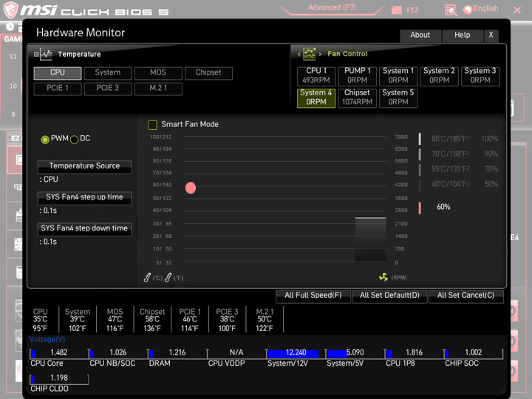Screen dimensions: 532x399
Task: Select the CPU temperature tab
Action: point(58,72)
